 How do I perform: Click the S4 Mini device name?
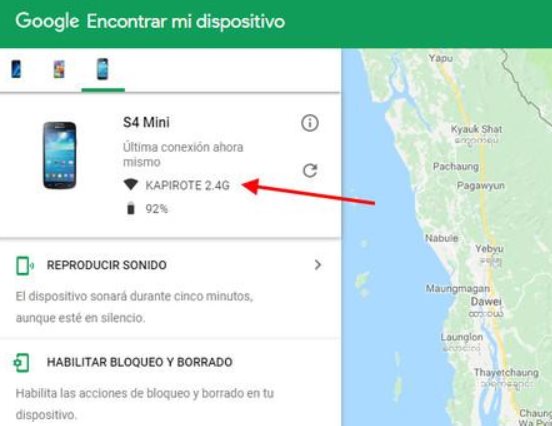click(x=146, y=123)
